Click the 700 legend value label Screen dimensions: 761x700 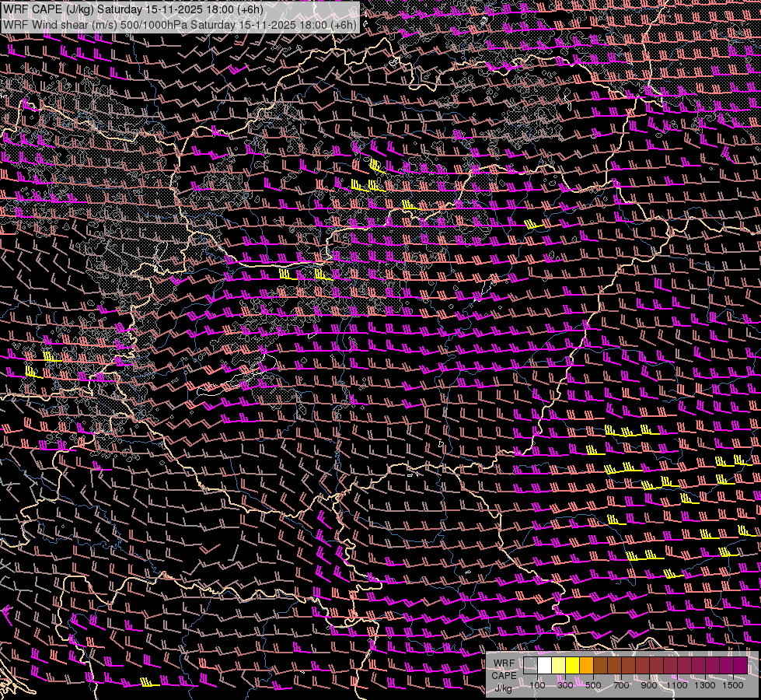tap(621, 685)
